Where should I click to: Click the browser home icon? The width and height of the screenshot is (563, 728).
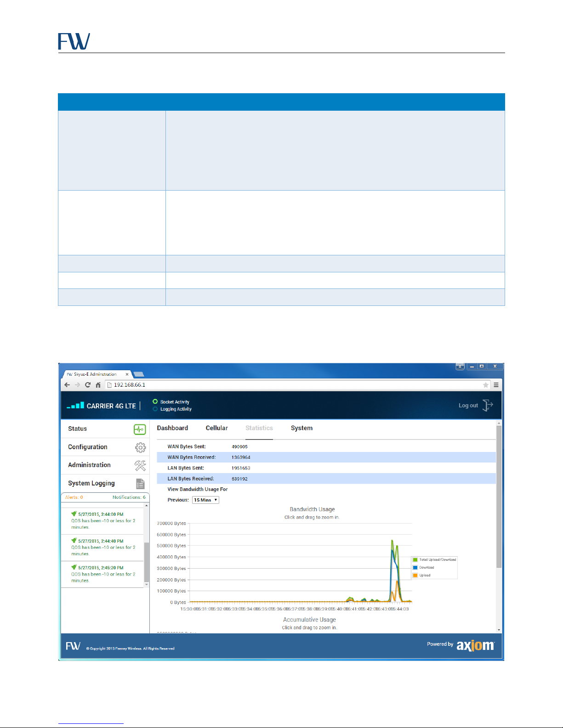pos(98,385)
